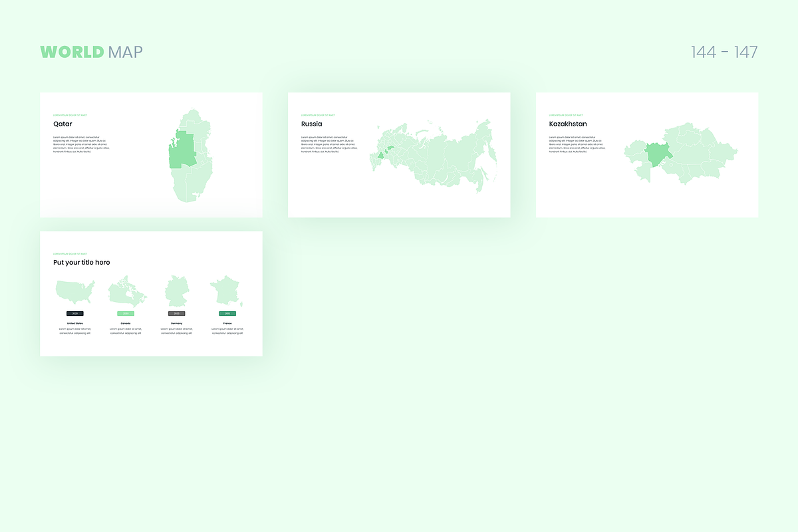Open the Russia map slide thumbnail
This screenshot has height=532, width=798.
399,155
